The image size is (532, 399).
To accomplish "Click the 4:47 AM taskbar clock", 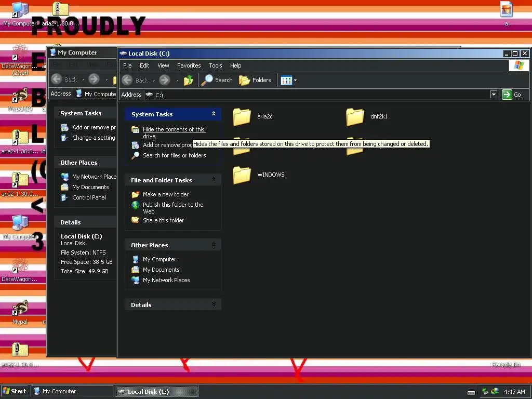I will pyautogui.click(x=514, y=392).
